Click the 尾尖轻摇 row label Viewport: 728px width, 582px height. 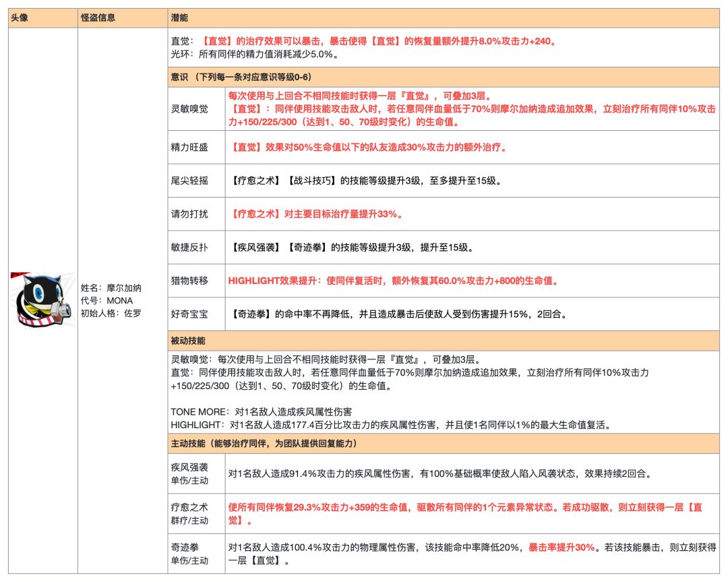[x=189, y=181]
